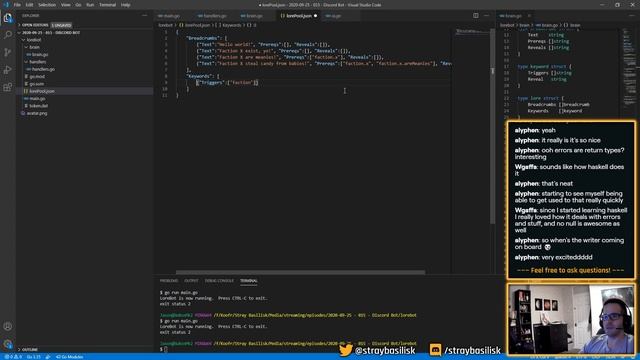The width and height of the screenshot is (640, 360).
Task: Open the File menu
Action: tap(17, 5)
